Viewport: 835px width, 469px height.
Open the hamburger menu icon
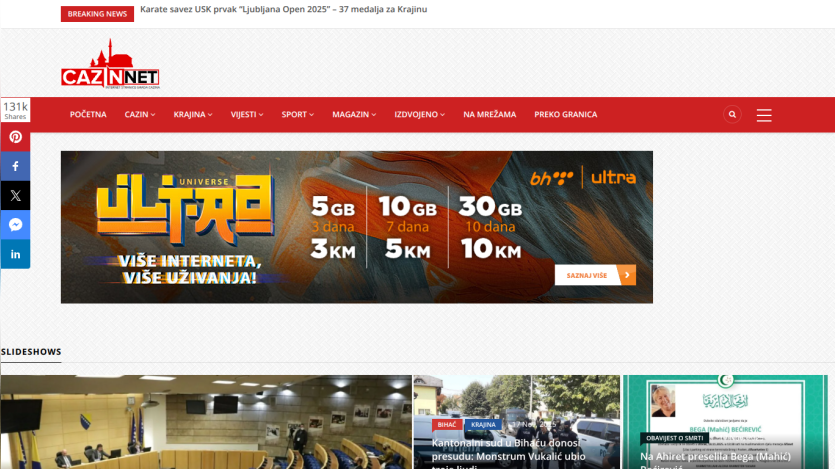click(x=764, y=115)
